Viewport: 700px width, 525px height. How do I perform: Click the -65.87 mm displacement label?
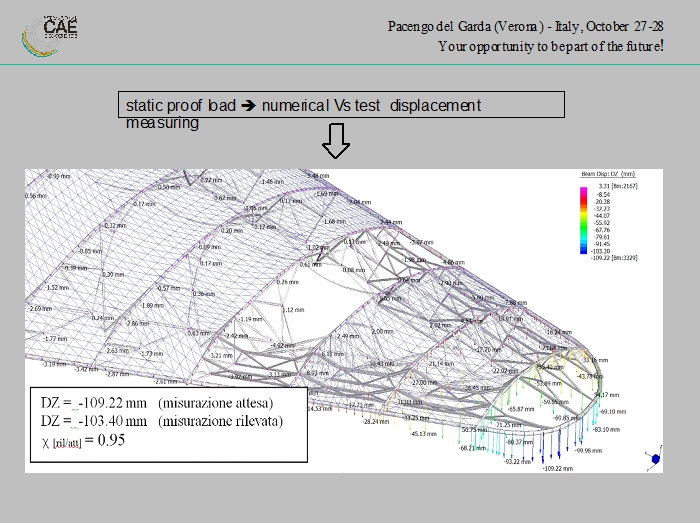(521, 409)
